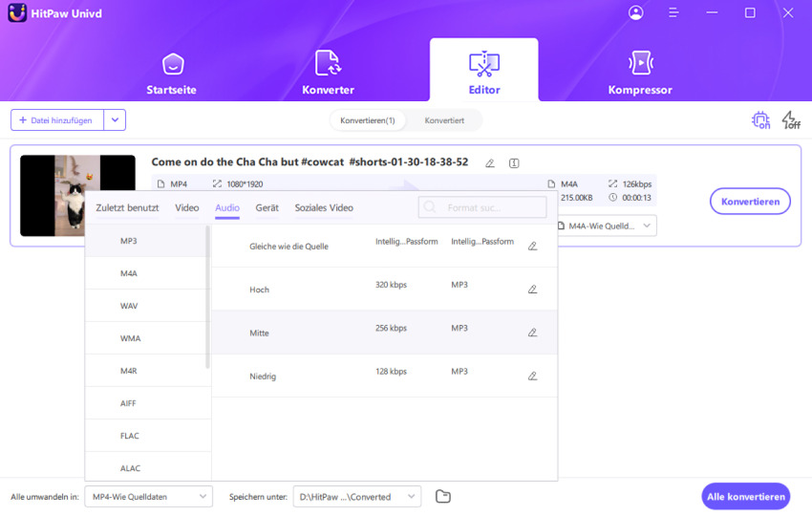Click the format list scrollbar
Image resolution: width=812 pixels, height=516 pixels.
point(208,296)
